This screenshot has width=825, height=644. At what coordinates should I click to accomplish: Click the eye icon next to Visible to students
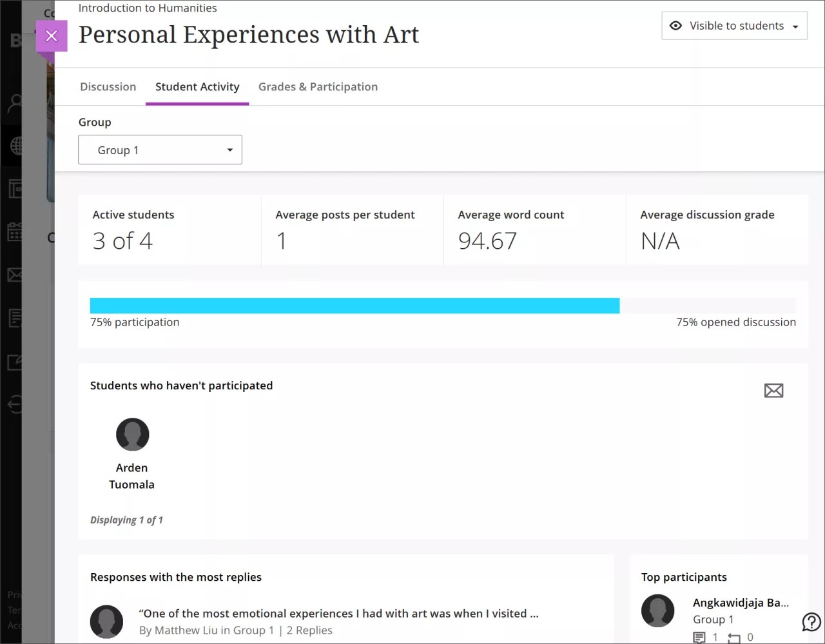[x=675, y=26]
